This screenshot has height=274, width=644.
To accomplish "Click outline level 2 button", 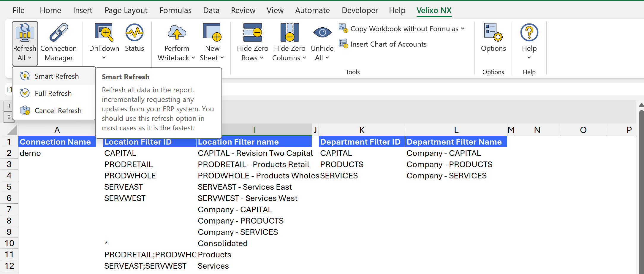I will click(9, 117).
